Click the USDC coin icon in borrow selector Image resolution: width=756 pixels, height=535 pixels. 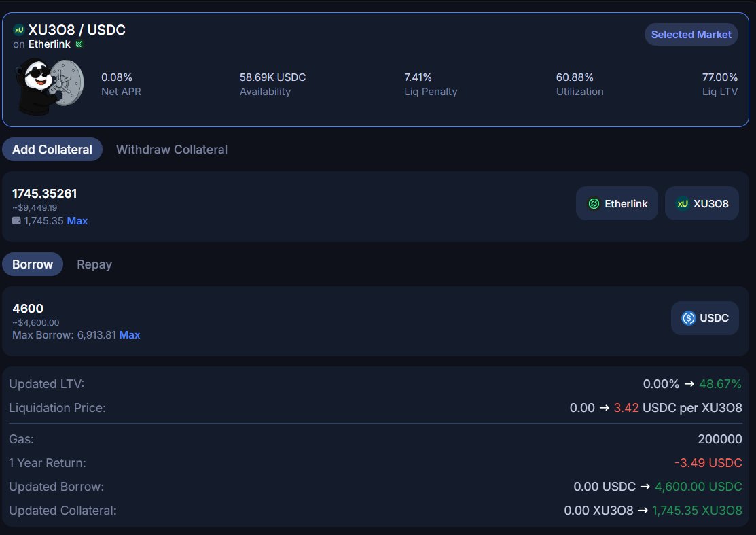tap(689, 318)
